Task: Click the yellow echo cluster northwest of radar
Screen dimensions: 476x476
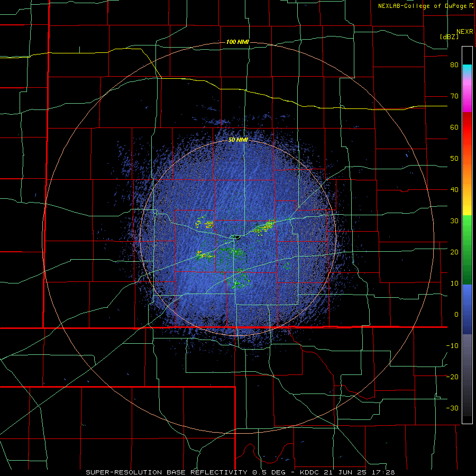Action: pyautogui.click(x=204, y=223)
